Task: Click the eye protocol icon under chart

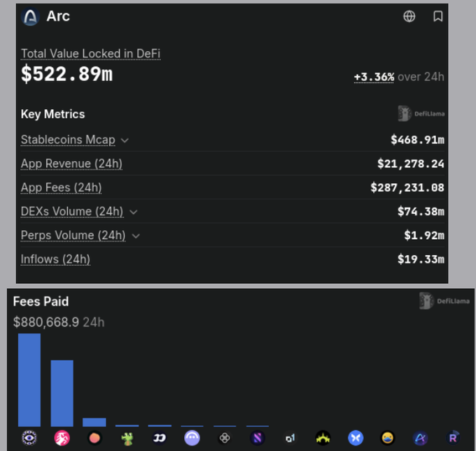Action: (x=29, y=438)
